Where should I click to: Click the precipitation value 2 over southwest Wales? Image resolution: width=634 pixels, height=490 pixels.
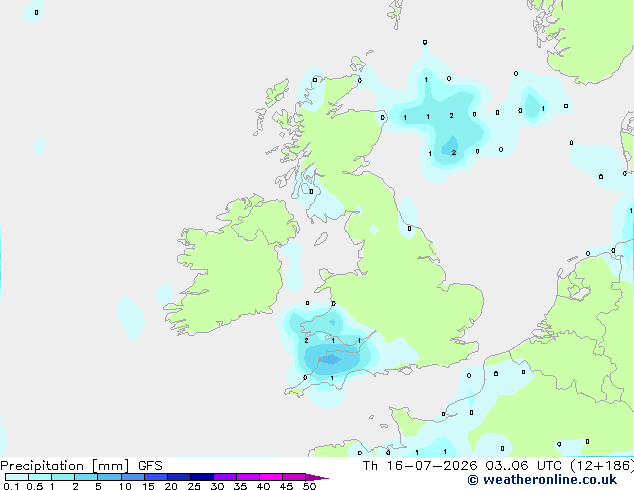click(306, 341)
